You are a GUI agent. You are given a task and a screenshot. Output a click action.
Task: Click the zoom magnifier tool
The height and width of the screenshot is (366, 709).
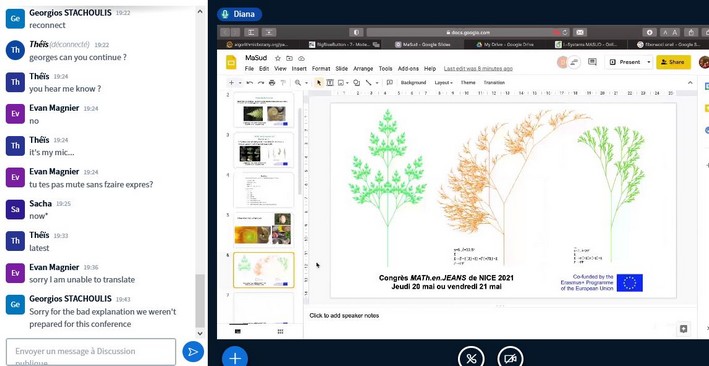(298, 83)
